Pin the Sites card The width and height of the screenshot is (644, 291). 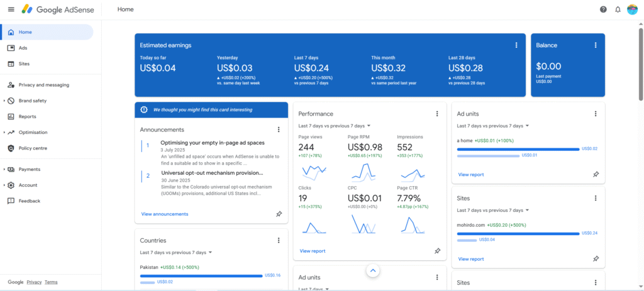(596, 258)
